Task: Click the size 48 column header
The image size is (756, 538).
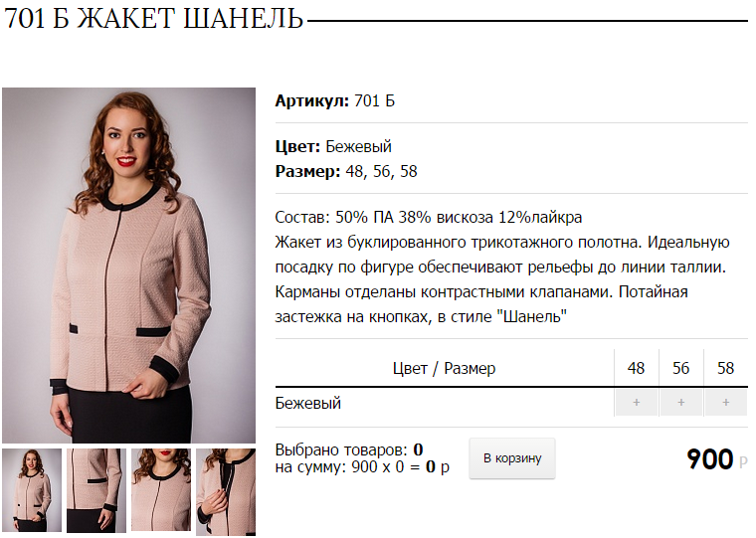Action: [636, 368]
